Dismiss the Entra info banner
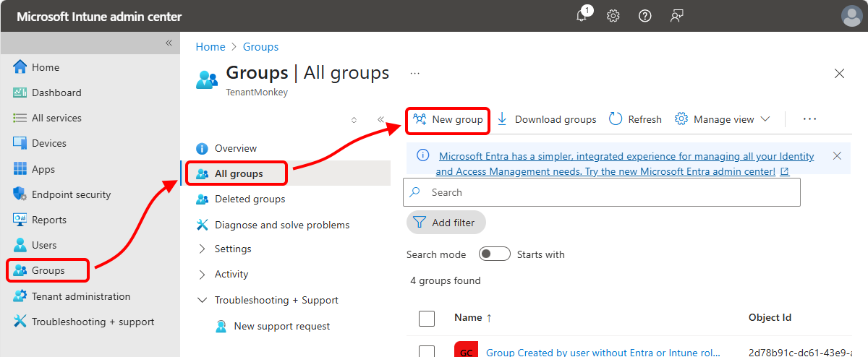Screen dimensions: 868x357 tap(837, 156)
